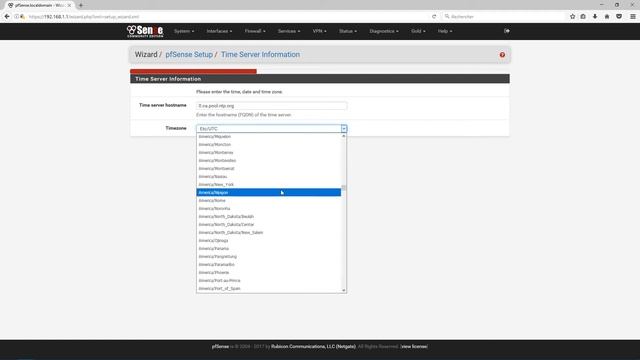Reload the page with refresh icon
The image size is (640, 360).
[434, 17]
